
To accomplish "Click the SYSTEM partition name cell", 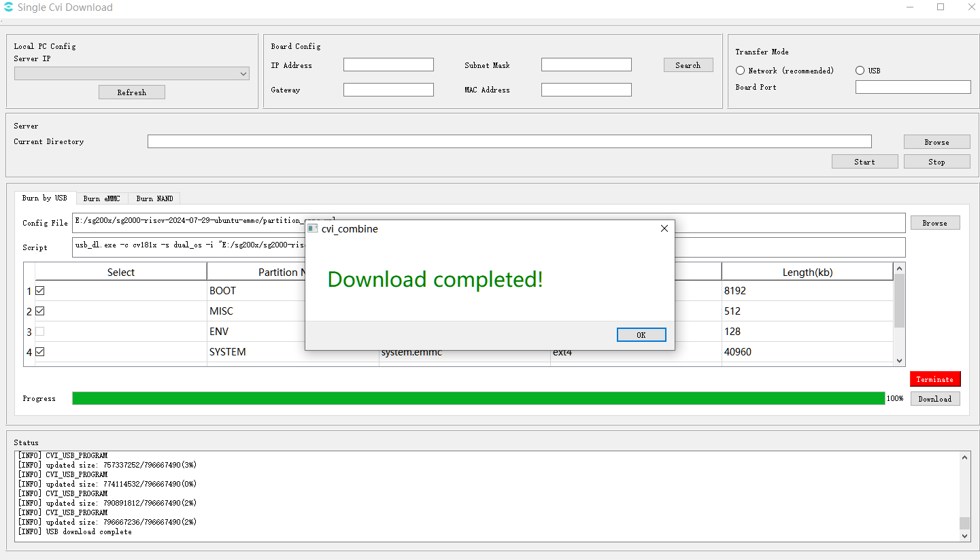I will (x=293, y=352).
